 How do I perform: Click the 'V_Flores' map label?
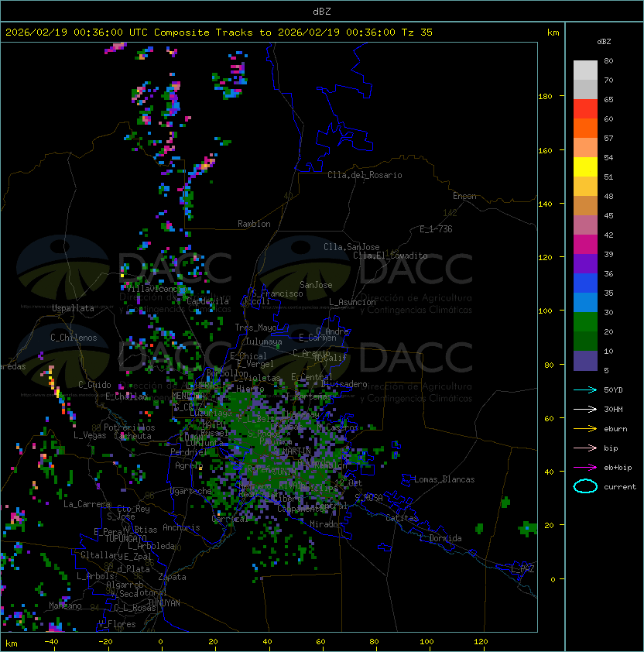point(117,624)
